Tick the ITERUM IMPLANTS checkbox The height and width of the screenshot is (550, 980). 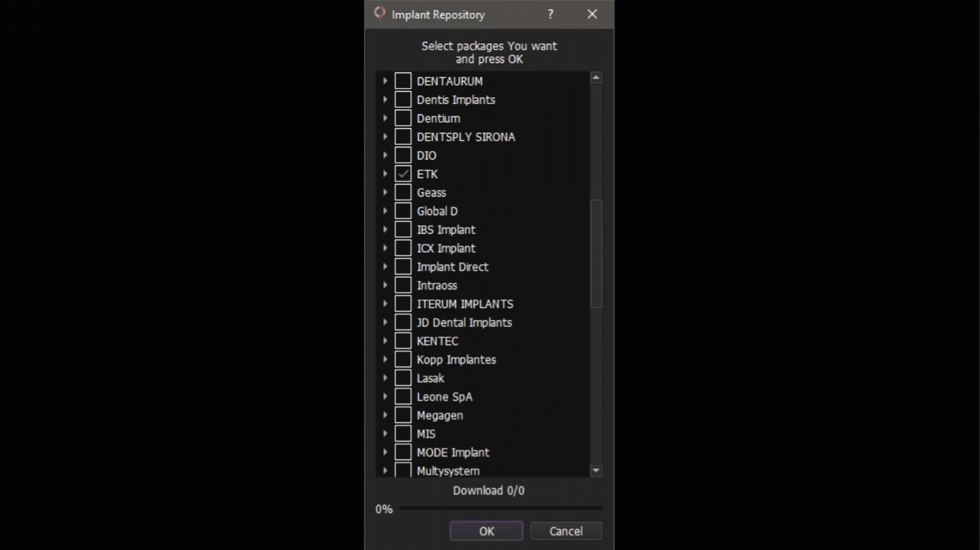point(403,304)
